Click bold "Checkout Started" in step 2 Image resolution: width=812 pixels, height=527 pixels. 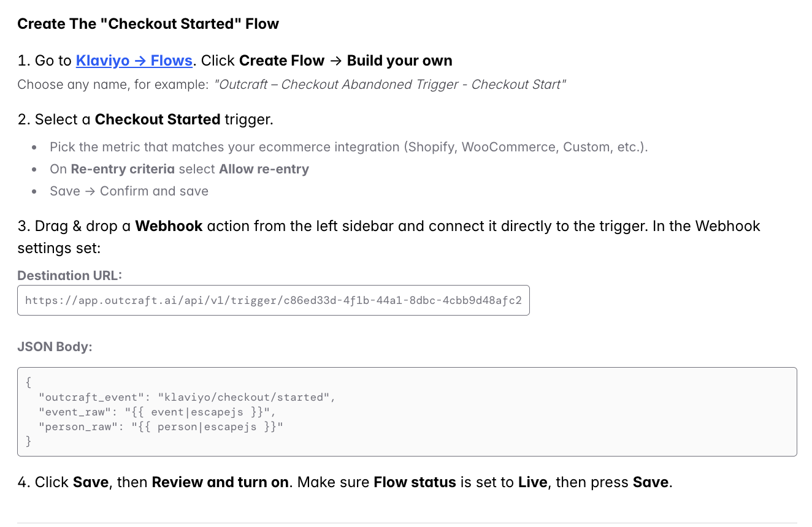tap(158, 119)
